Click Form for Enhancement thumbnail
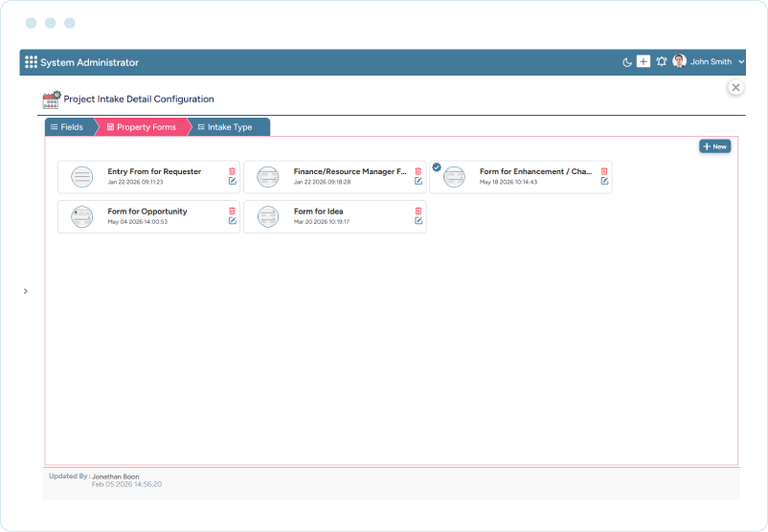The width and height of the screenshot is (768, 532). click(x=454, y=177)
